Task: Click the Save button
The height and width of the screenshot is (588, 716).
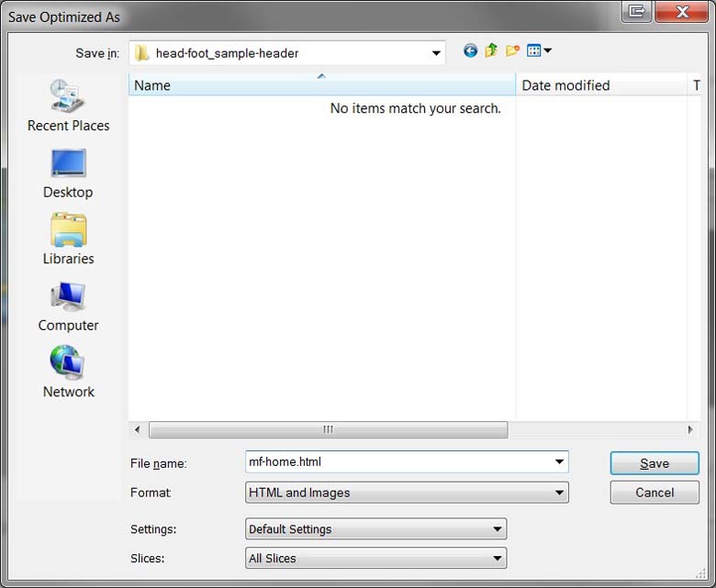Action: pos(654,463)
